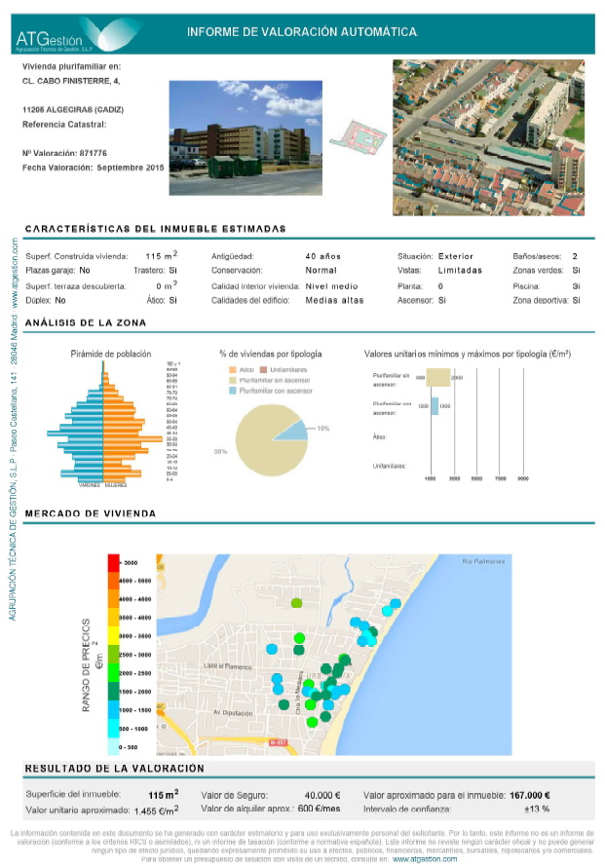Open the aerial neighborhood photo
Image resolution: width=605 pixels, height=868 pixels.
click(488, 137)
